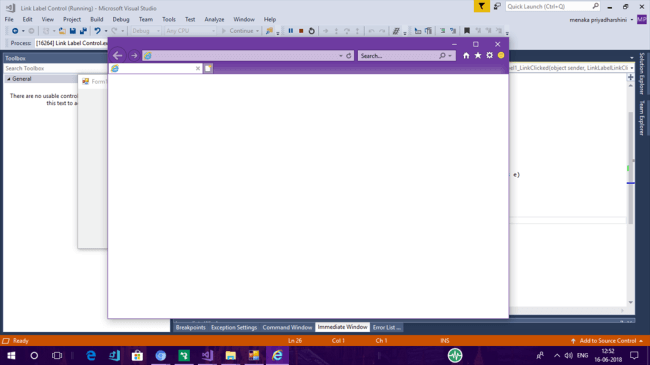The height and width of the screenshot is (365, 650).
Task: Click the Internet Explorer back arrow button
Action: pos(117,55)
